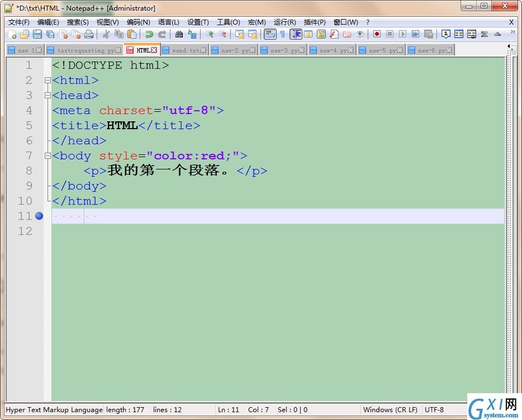
Task: Click the UTF-8 encoding status field
Action: click(x=434, y=410)
